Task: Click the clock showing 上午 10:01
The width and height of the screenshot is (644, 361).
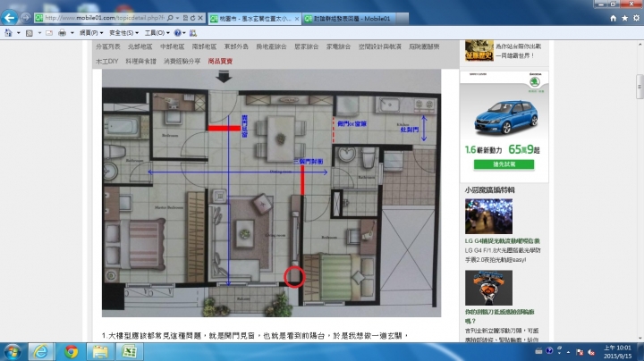Action: pos(617,348)
